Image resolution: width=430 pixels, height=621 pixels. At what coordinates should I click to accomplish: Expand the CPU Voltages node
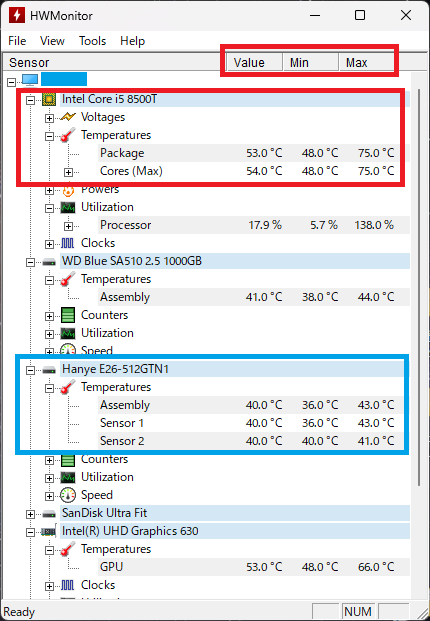click(49, 118)
